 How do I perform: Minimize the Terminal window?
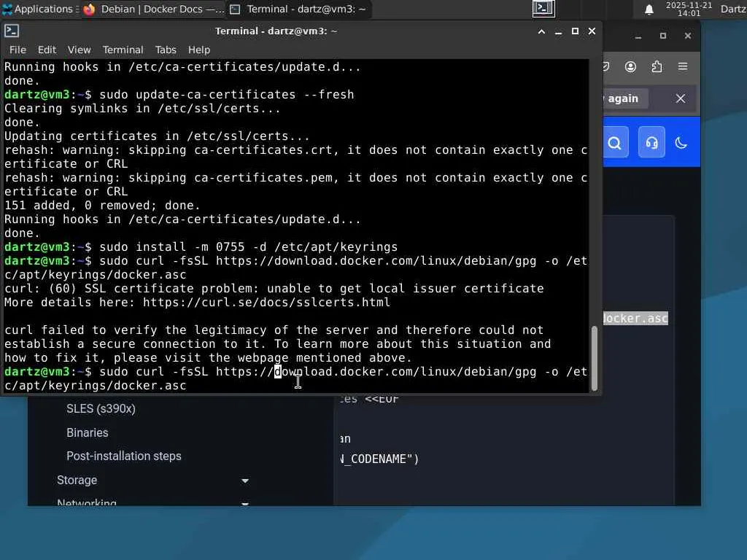pos(558,31)
